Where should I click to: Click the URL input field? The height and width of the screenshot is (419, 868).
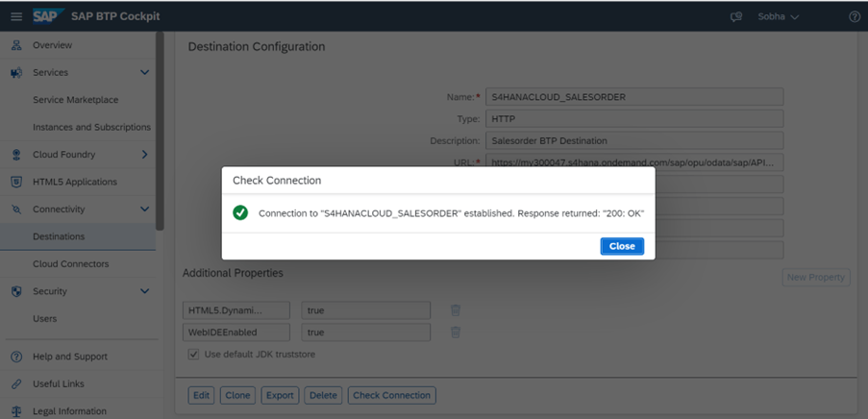click(x=634, y=161)
